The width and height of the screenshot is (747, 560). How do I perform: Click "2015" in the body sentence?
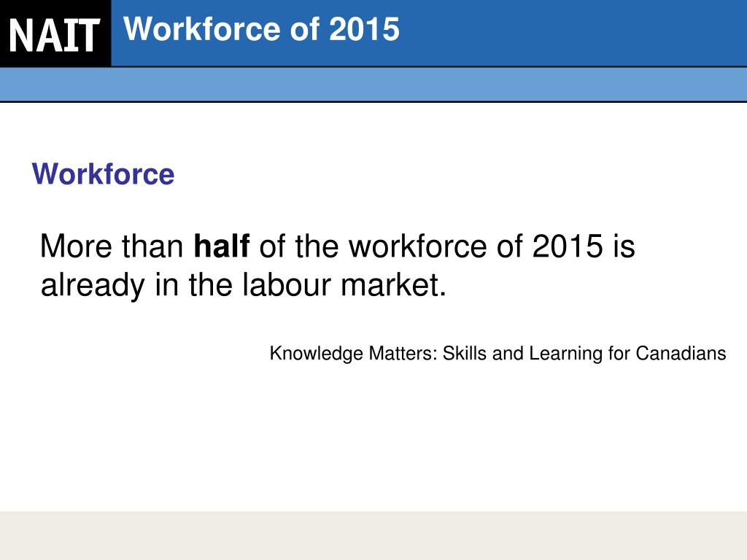[568, 246]
